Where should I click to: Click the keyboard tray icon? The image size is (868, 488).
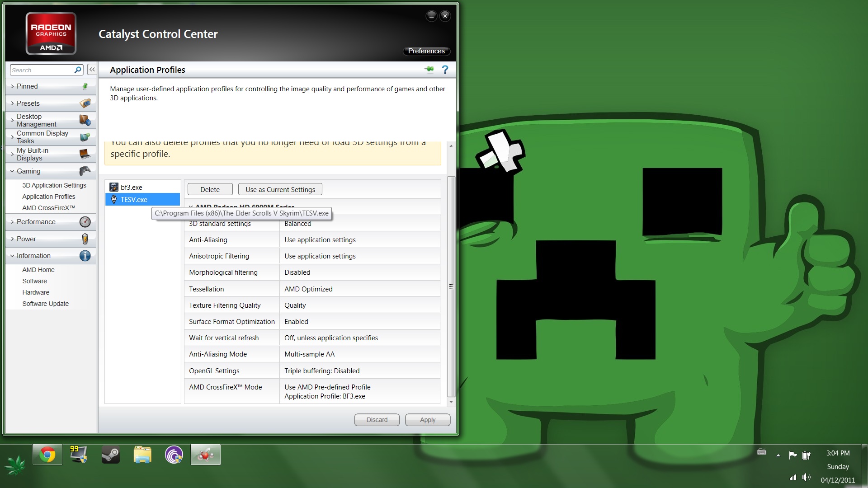tap(762, 451)
